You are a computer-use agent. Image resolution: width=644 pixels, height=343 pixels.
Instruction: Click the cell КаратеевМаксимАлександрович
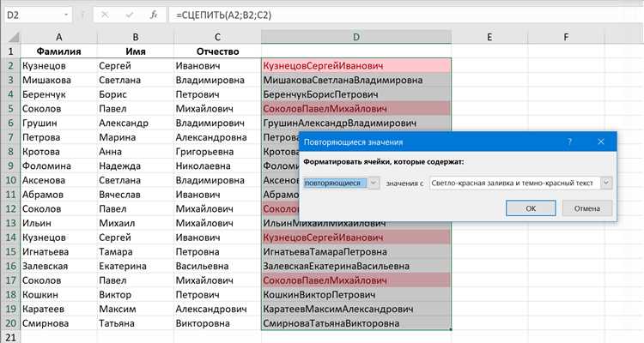point(356,309)
